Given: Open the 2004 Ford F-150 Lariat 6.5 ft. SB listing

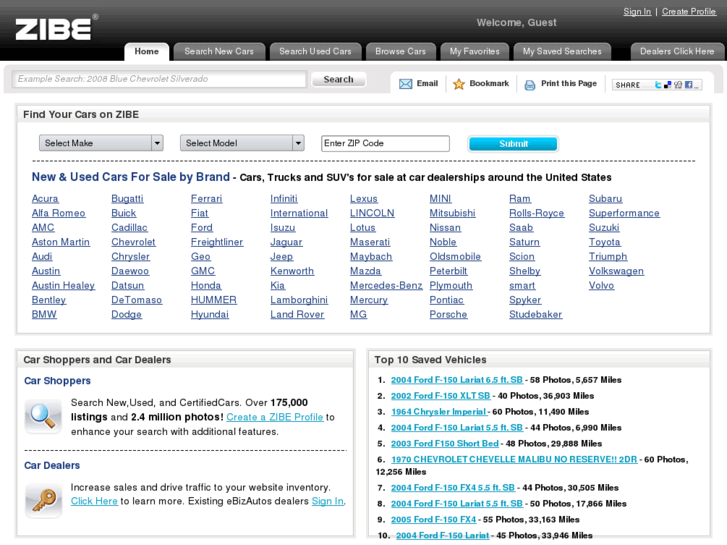Looking at the screenshot, I should point(457,380).
